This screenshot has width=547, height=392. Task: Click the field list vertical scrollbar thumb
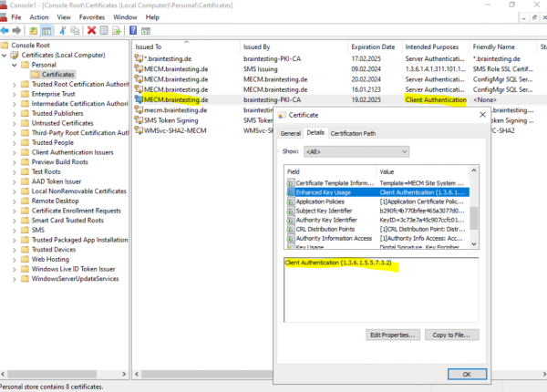click(473, 218)
